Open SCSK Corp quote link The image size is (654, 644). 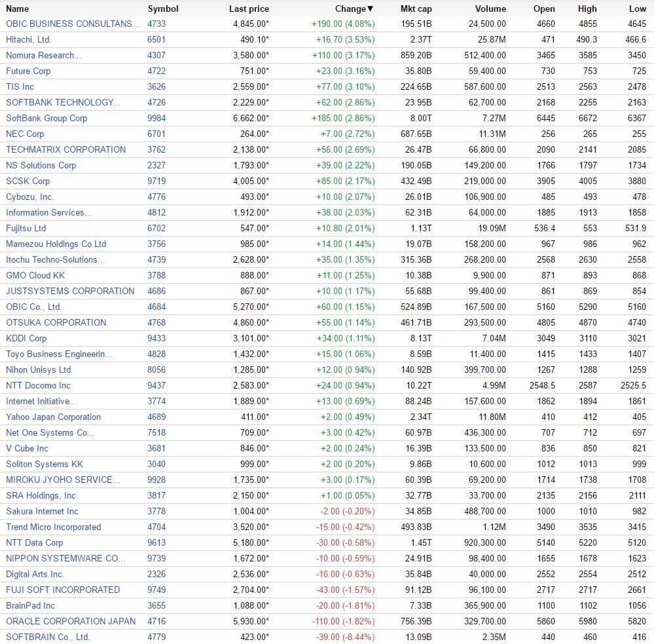tap(27, 181)
